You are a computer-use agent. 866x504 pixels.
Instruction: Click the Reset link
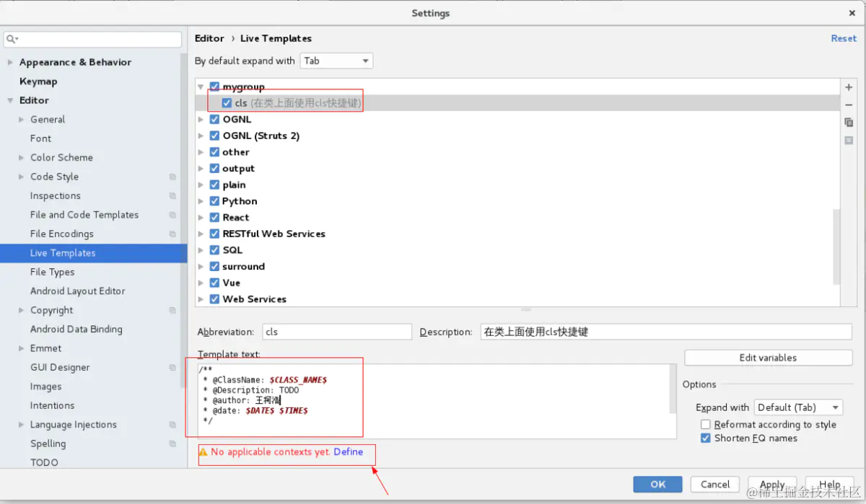click(844, 39)
